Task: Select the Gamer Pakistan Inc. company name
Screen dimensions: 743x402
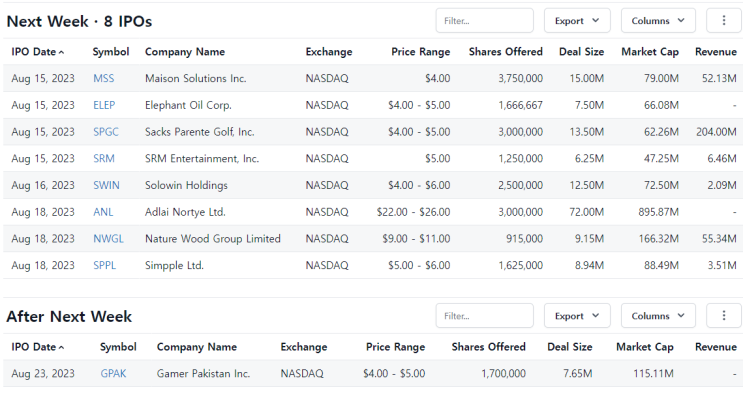Action: pyautogui.click(x=203, y=374)
